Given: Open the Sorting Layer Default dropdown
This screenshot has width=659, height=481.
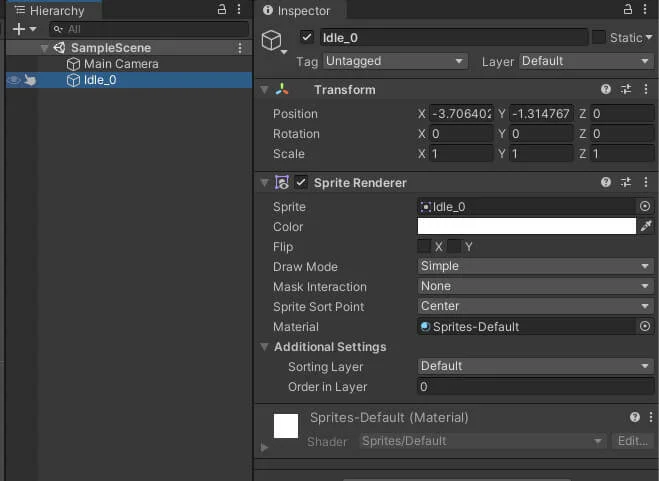Looking at the screenshot, I should pos(535,366).
